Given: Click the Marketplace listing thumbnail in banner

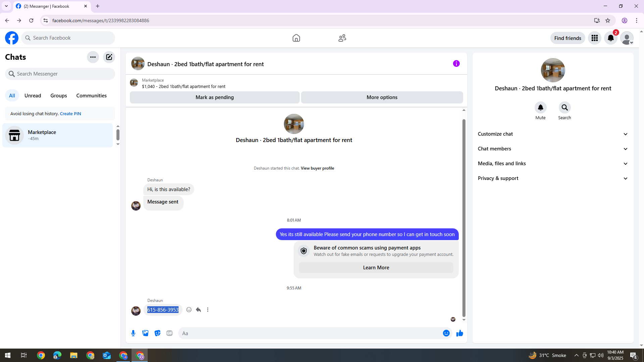Looking at the screenshot, I should click(x=134, y=83).
